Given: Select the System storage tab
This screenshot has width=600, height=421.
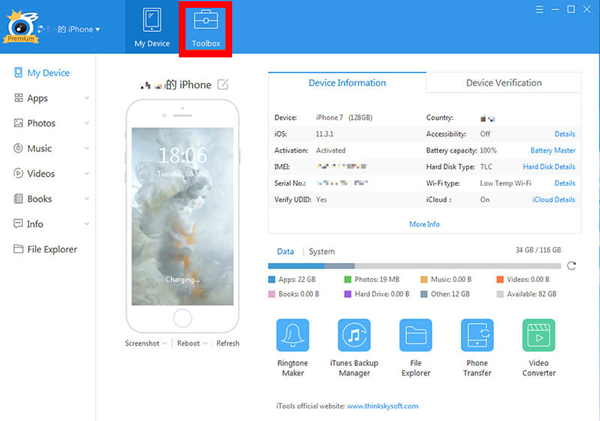Looking at the screenshot, I should pos(322,251).
